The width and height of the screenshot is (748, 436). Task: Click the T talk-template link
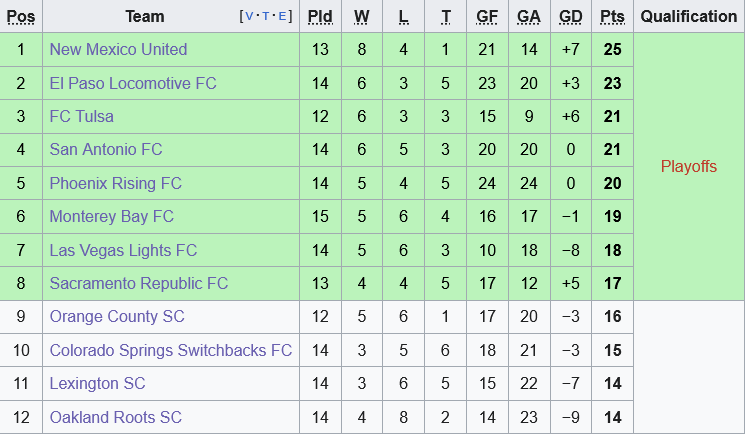pyautogui.click(x=266, y=17)
